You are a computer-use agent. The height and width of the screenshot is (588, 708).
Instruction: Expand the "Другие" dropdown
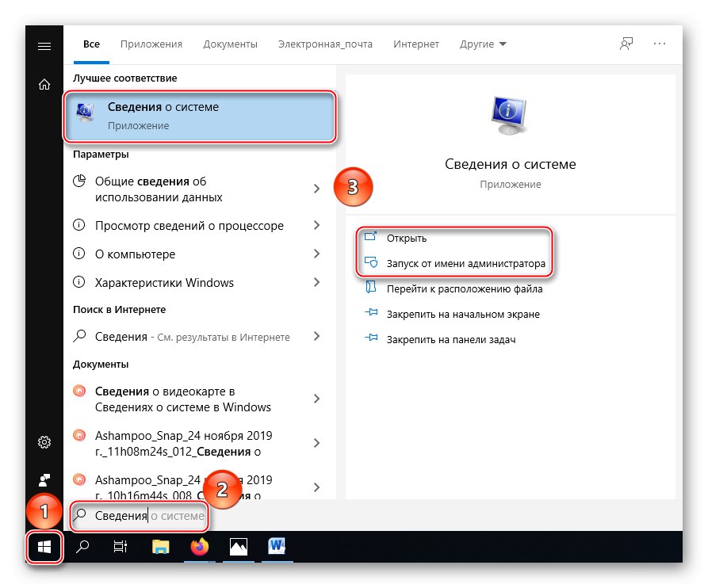tap(482, 44)
